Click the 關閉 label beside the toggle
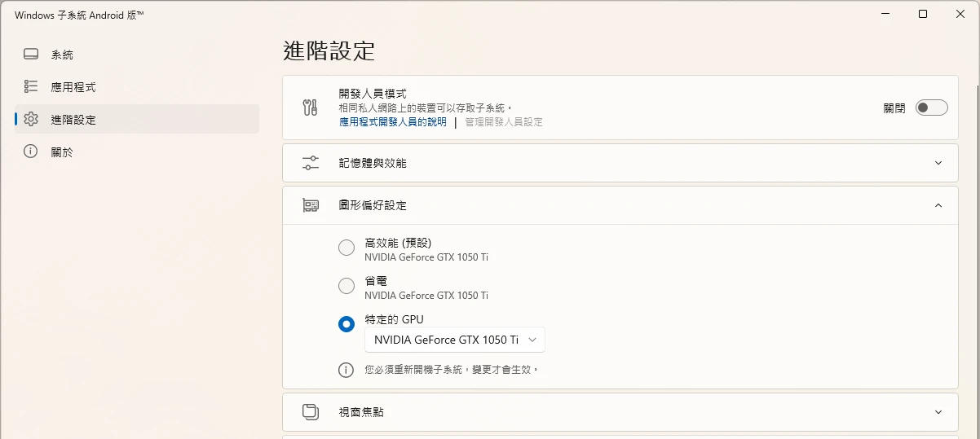 tap(894, 108)
